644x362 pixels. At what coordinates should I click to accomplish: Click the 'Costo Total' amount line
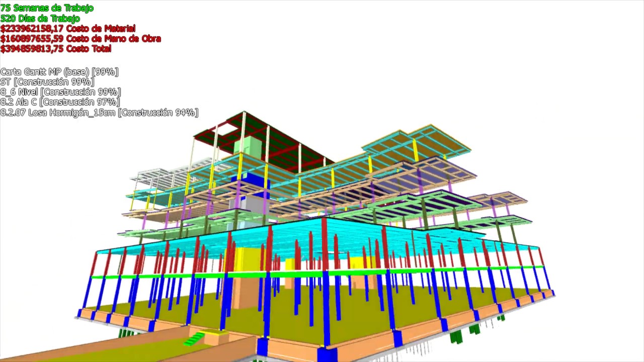pyautogui.click(x=56, y=49)
